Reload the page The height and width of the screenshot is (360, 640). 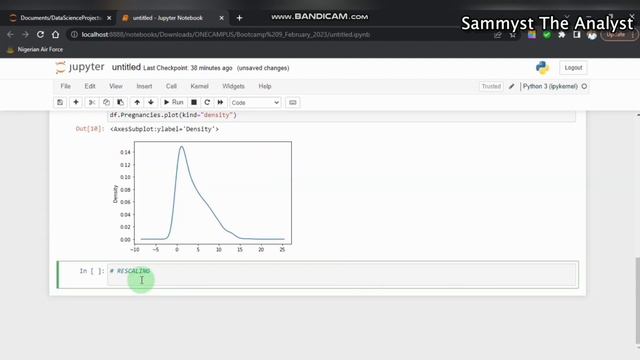click(40, 35)
